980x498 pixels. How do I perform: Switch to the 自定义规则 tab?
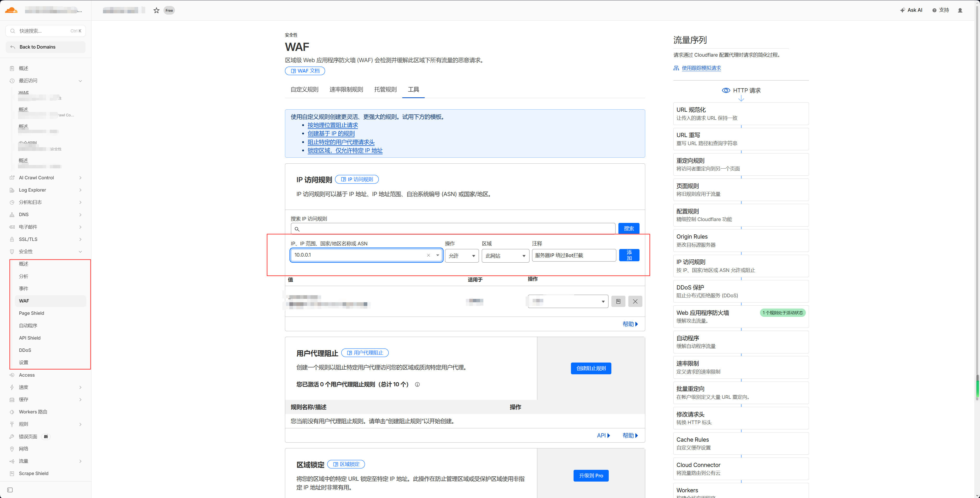(x=304, y=90)
